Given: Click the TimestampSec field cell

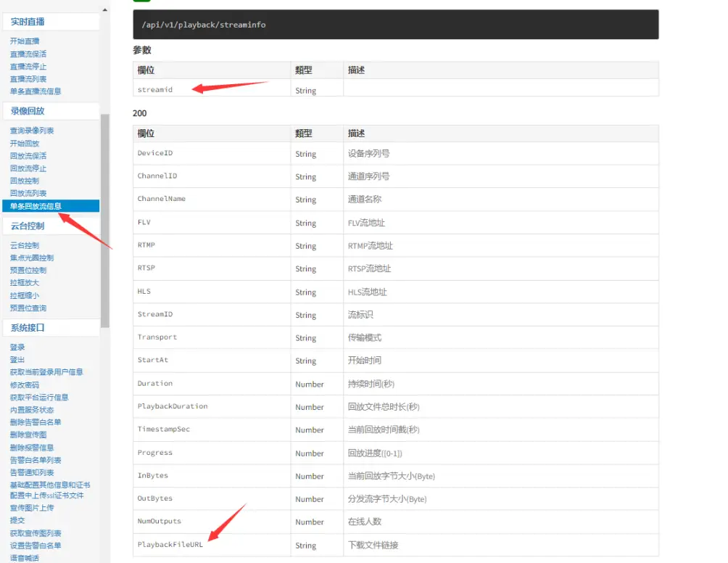Looking at the screenshot, I should click(x=212, y=430).
